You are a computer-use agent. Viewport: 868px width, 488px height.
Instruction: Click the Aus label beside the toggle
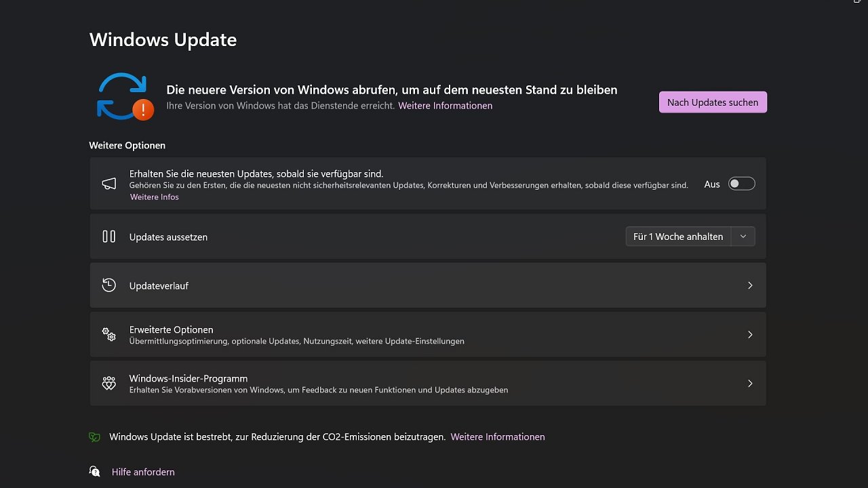click(712, 184)
